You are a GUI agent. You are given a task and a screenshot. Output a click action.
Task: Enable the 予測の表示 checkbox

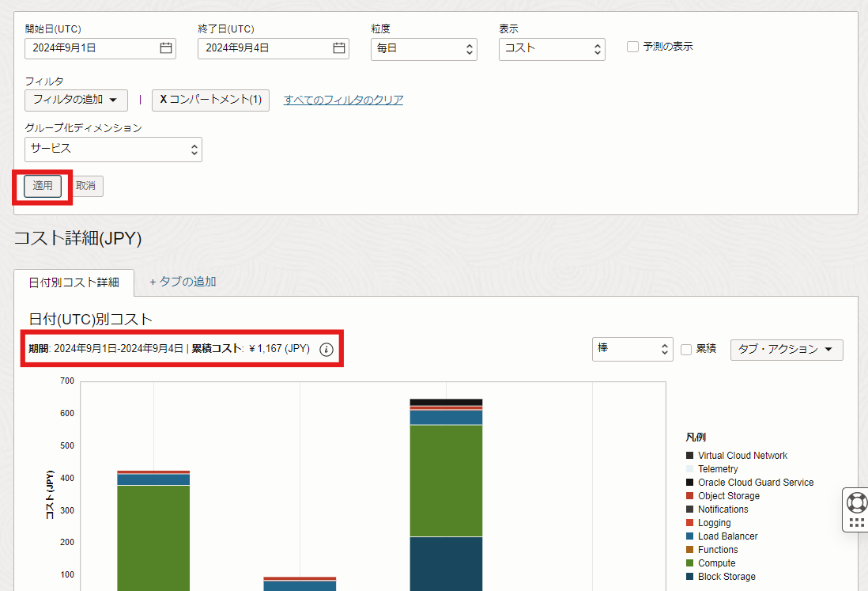point(632,47)
